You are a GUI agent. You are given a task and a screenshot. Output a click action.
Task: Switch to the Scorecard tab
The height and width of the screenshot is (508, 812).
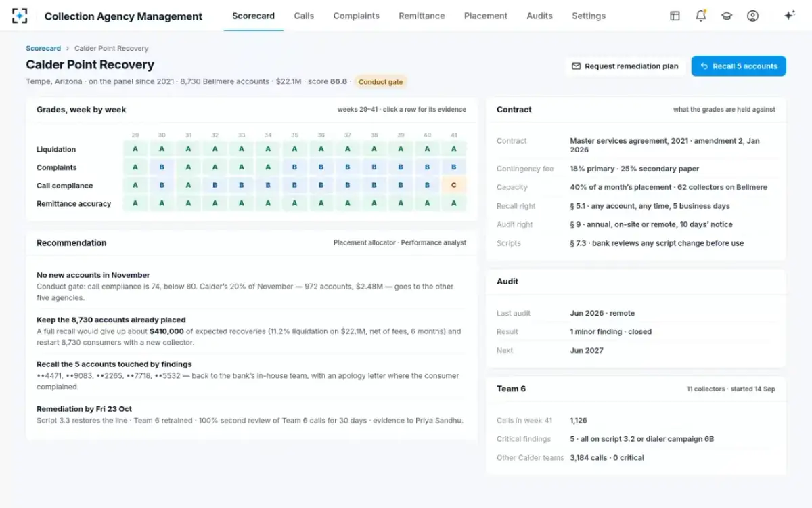(x=253, y=16)
